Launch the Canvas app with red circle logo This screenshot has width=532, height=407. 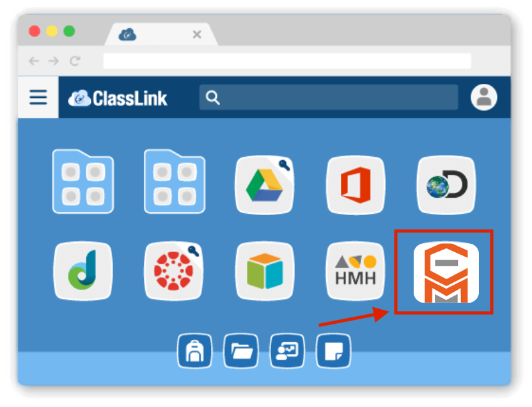(173, 271)
